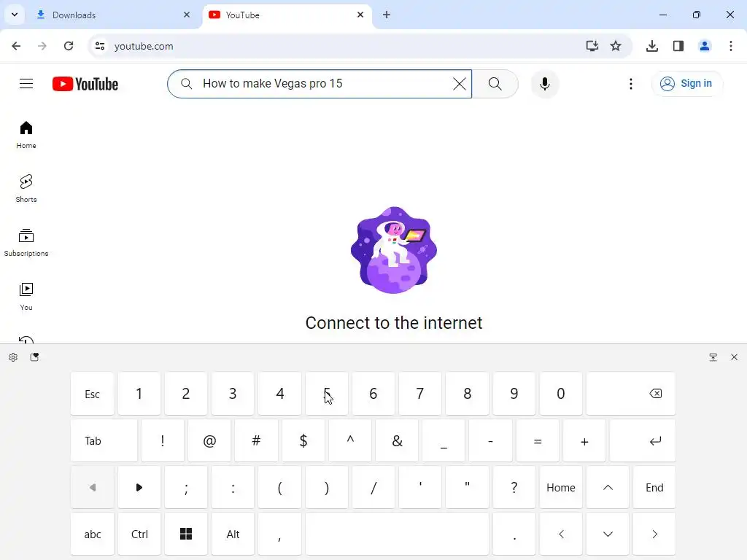This screenshot has height=560, width=747.
Task: Switch keyboard layout with abc key
Action: (93, 534)
